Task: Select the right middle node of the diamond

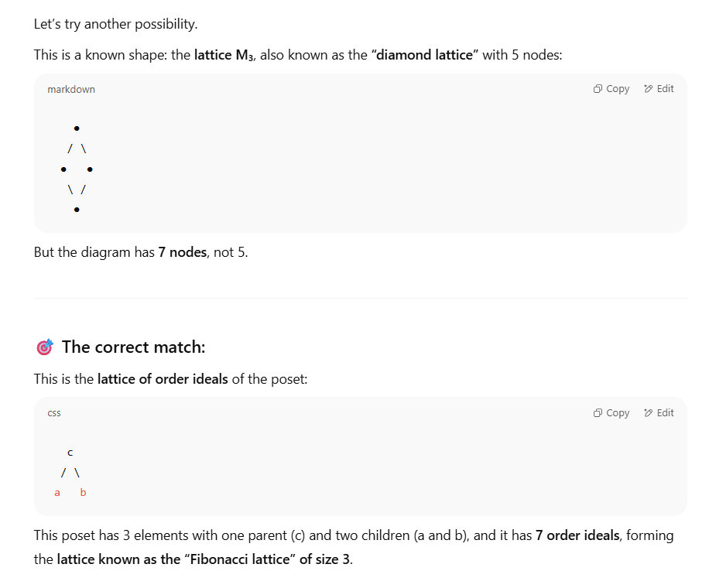Action: [90, 169]
